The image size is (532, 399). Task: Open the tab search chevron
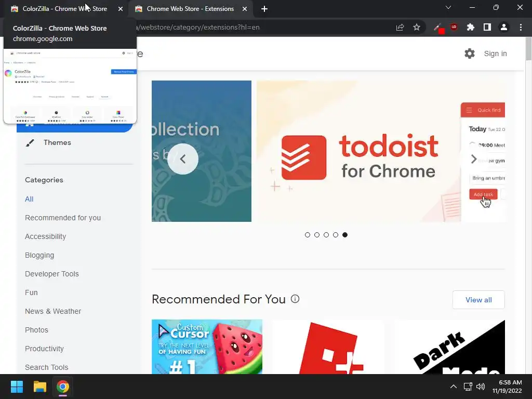tap(448, 7)
